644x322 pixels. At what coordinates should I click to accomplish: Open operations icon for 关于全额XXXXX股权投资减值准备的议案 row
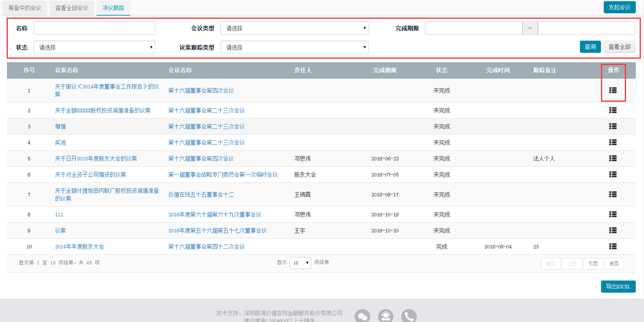click(x=613, y=110)
